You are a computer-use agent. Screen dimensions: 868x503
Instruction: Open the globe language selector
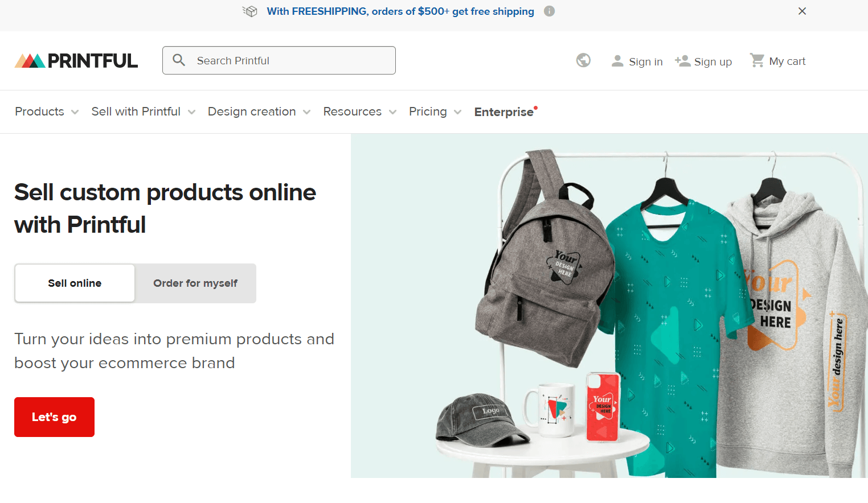[583, 60]
